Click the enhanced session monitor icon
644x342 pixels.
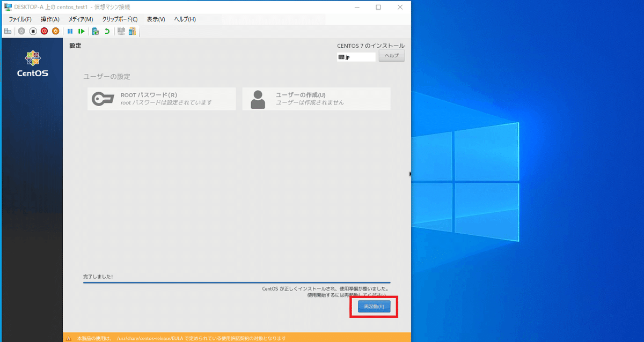121,31
